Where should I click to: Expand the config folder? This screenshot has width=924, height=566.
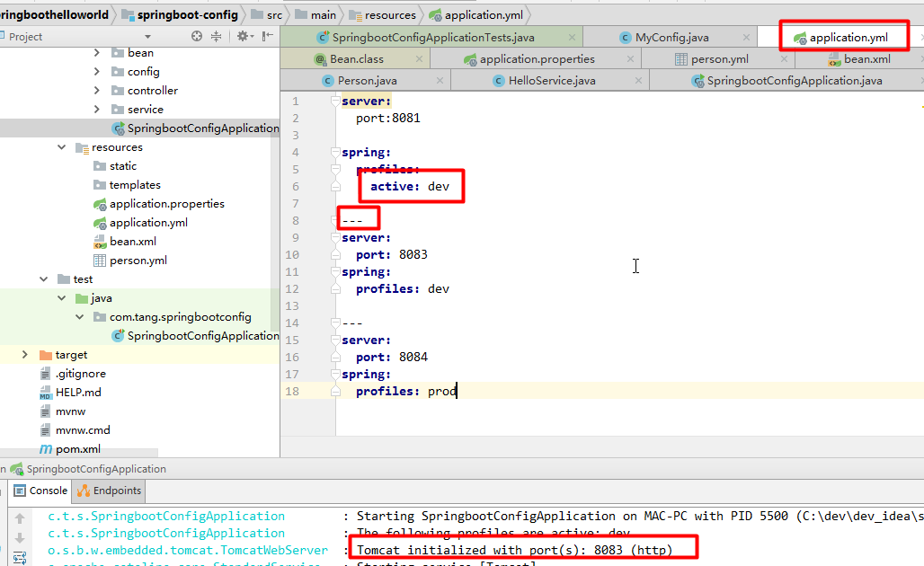(x=97, y=72)
